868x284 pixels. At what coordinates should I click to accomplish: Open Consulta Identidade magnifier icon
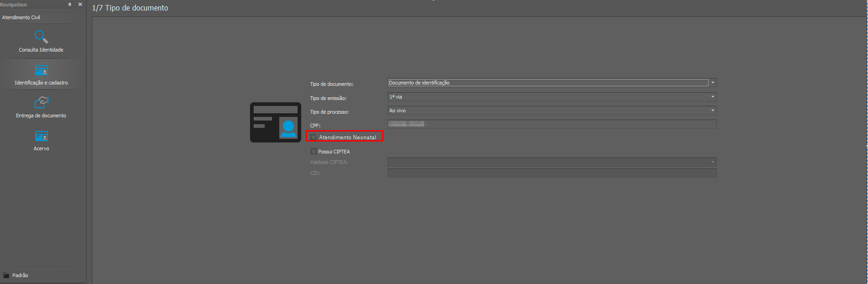(41, 37)
